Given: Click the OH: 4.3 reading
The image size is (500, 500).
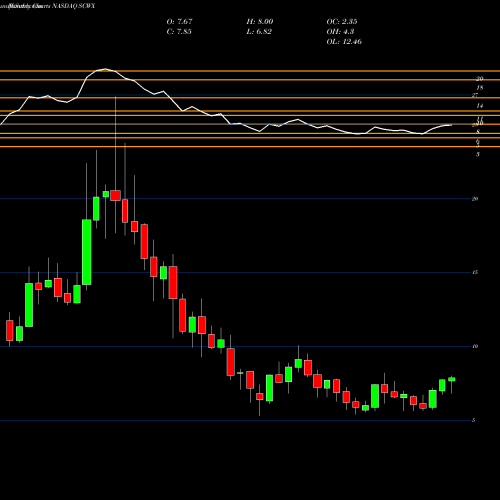Looking at the screenshot, I should (340, 32).
